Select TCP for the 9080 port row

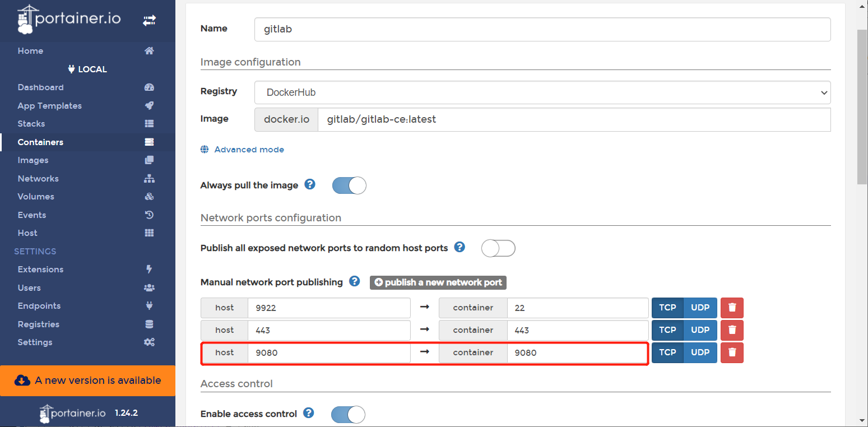(667, 352)
